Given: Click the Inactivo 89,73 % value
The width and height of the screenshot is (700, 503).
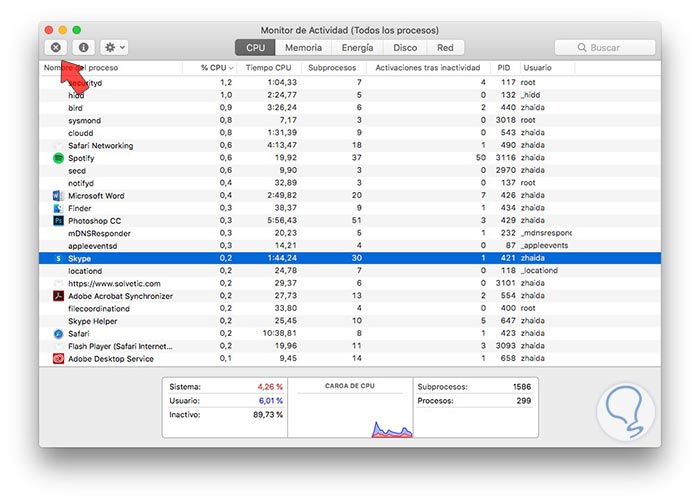Looking at the screenshot, I should coord(268,414).
